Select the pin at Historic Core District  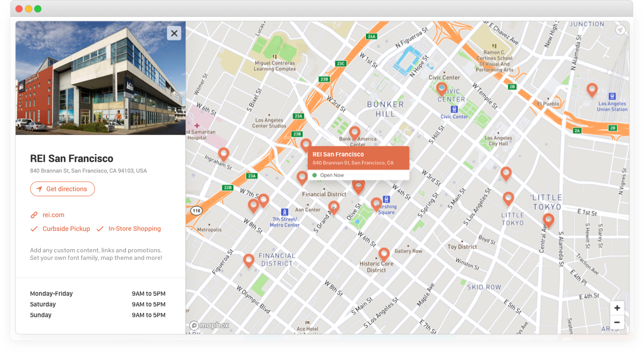(x=384, y=254)
